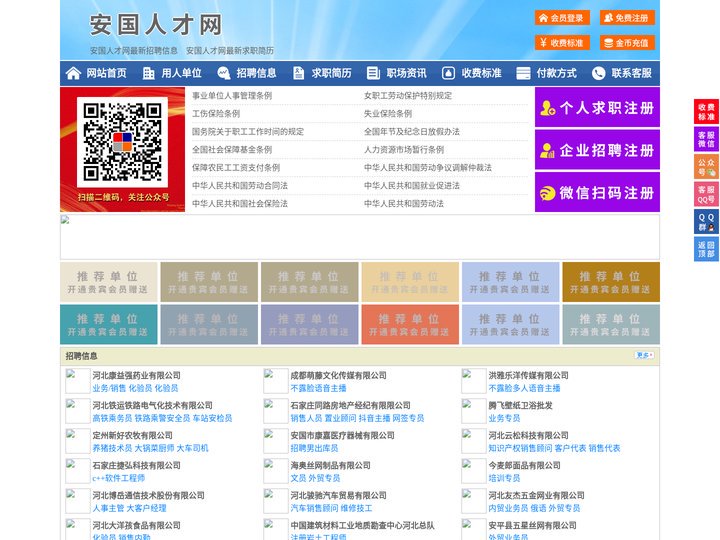Screen dimensions: 720x540
Task: Open the 河北云松科技有限公司 listing
Action: (x=528, y=435)
